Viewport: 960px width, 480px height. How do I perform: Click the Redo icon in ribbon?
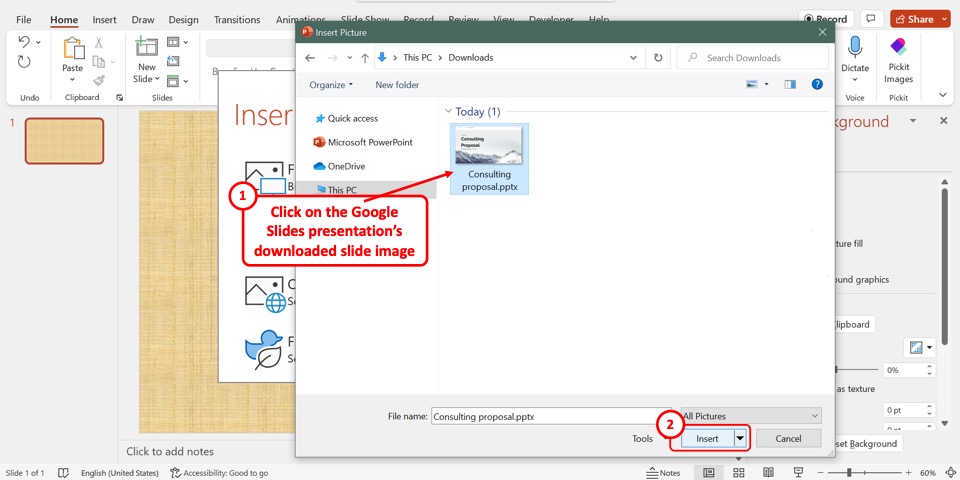pos(24,62)
